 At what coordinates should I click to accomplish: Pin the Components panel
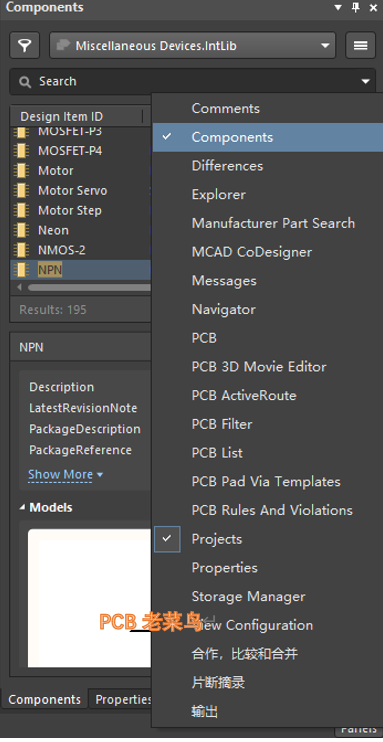tap(356, 8)
